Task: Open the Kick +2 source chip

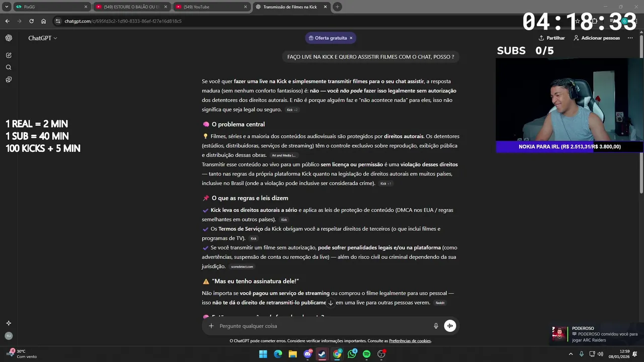Action: pos(292,110)
